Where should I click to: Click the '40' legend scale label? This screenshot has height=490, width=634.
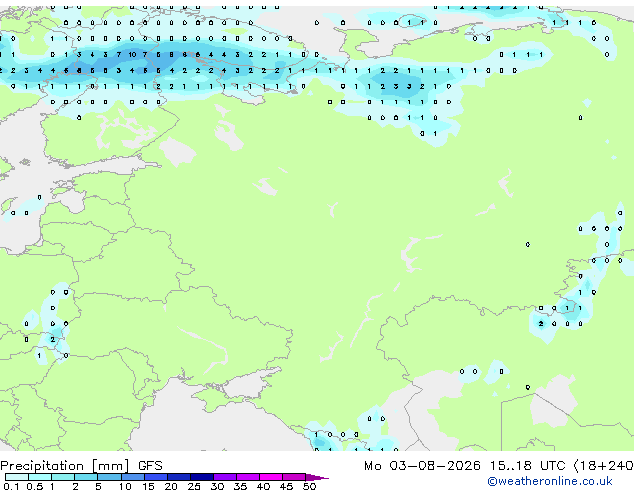click(x=263, y=486)
